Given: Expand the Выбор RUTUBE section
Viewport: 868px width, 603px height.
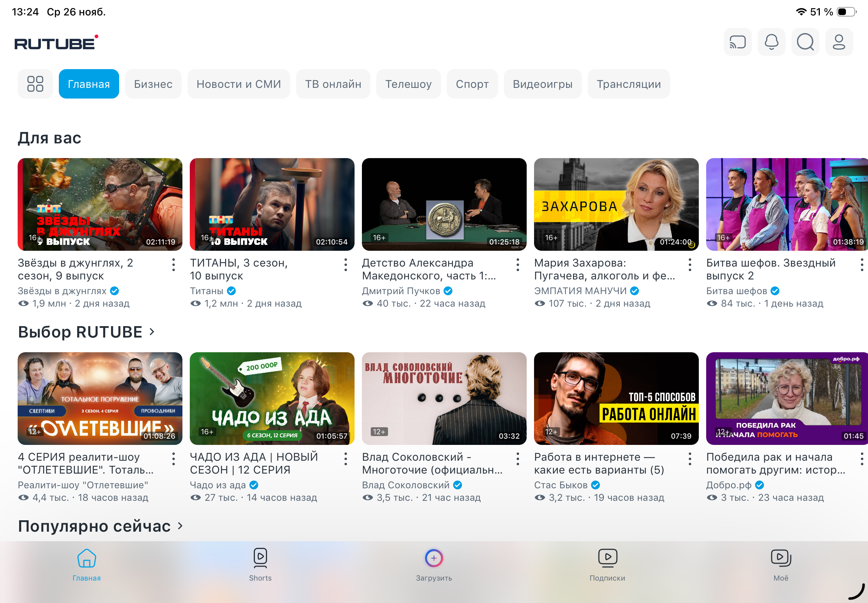Looking at the screenshot, I should (152, 332).
